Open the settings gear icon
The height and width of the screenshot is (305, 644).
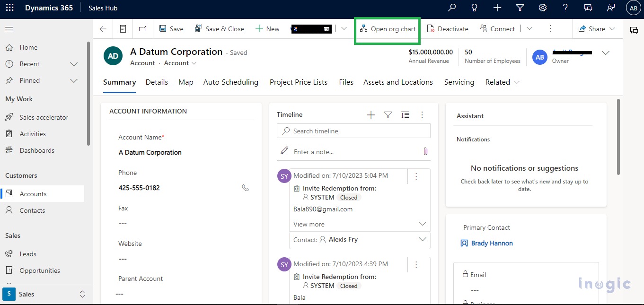tap(543, 8)
